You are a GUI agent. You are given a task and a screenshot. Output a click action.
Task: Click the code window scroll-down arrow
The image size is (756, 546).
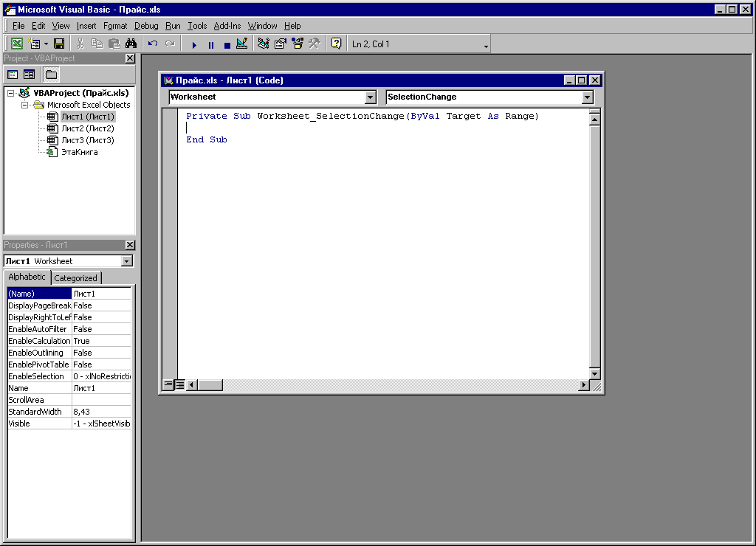click(x=594, y=374)
